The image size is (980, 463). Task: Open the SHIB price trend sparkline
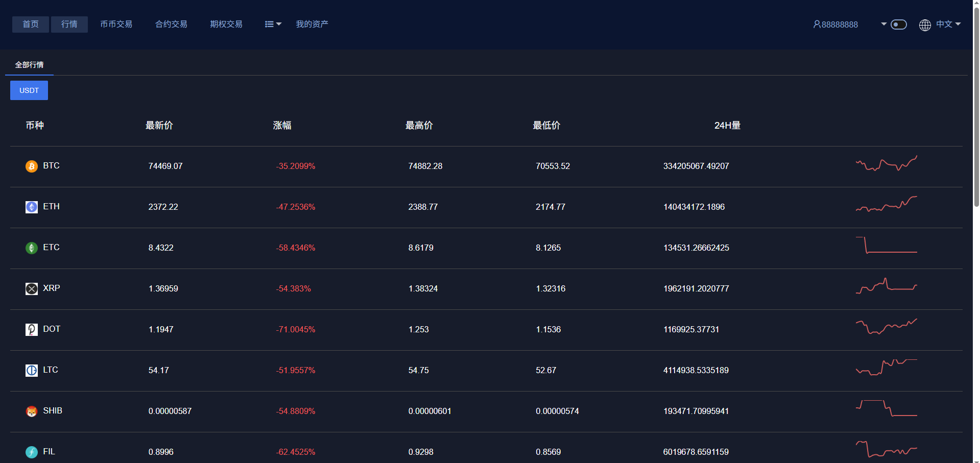click(887, 408)
